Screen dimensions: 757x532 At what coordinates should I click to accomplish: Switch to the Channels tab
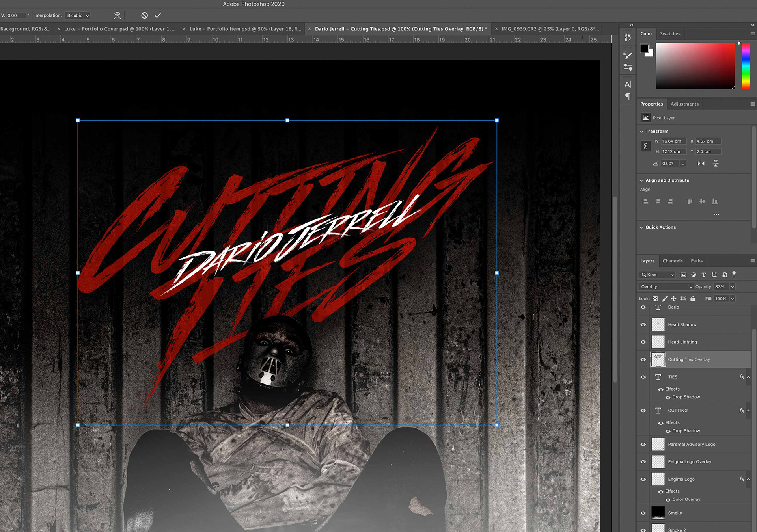pos(673,261)
